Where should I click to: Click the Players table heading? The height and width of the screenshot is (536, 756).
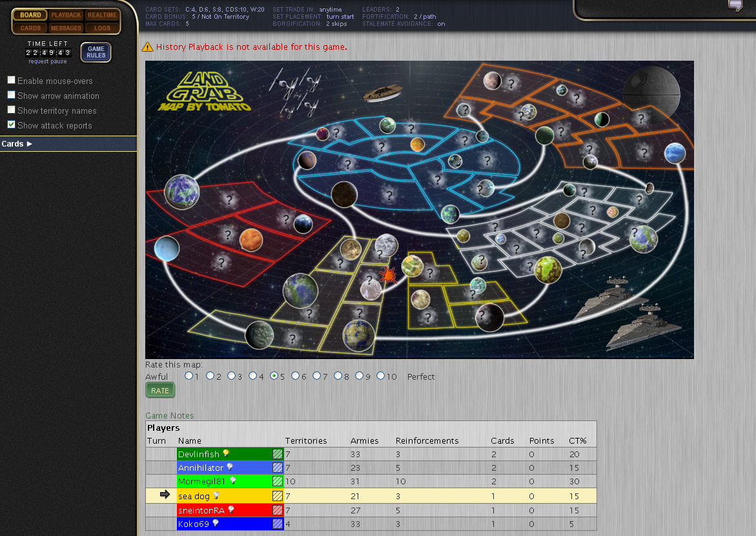point(163,428)
